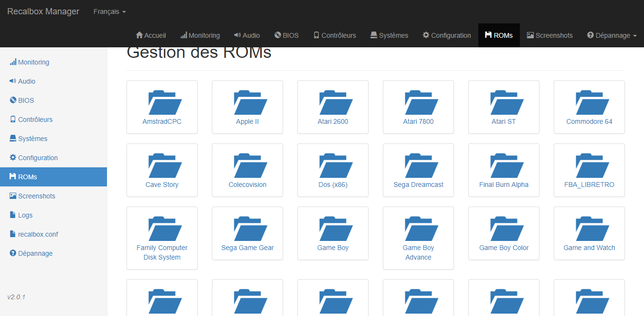Open Screenshots in the top navbar
This screenshot has width=644, height=316.
coord(549,35)
